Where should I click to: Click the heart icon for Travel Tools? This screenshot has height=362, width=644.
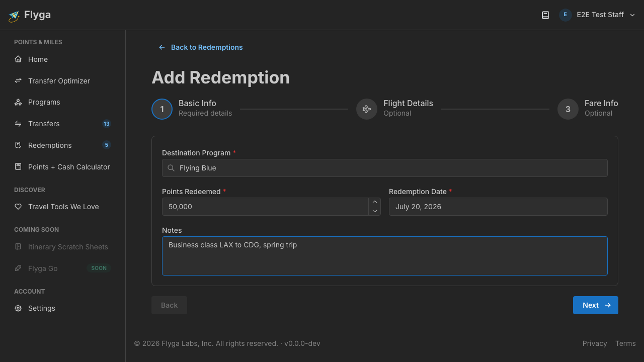tap(18, 207)
